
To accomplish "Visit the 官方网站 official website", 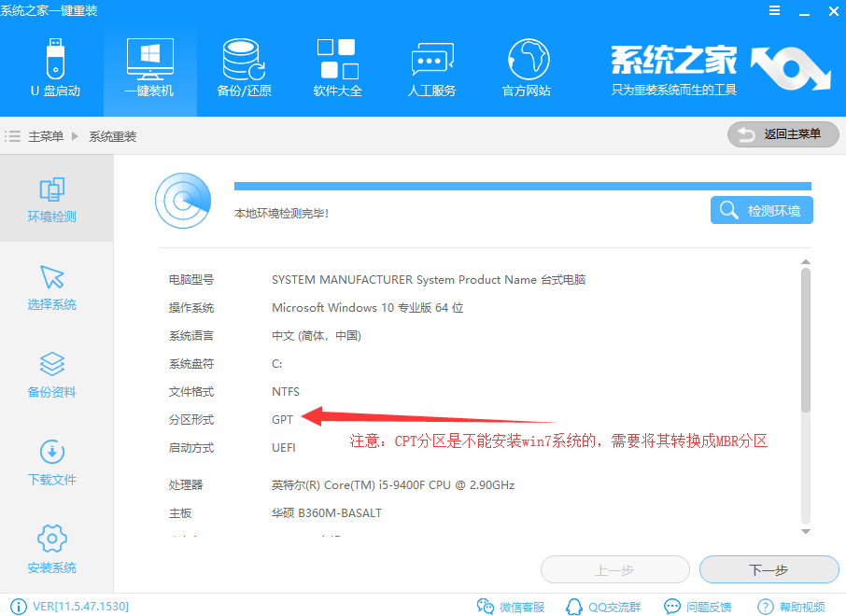I will (x=526, y=67).
